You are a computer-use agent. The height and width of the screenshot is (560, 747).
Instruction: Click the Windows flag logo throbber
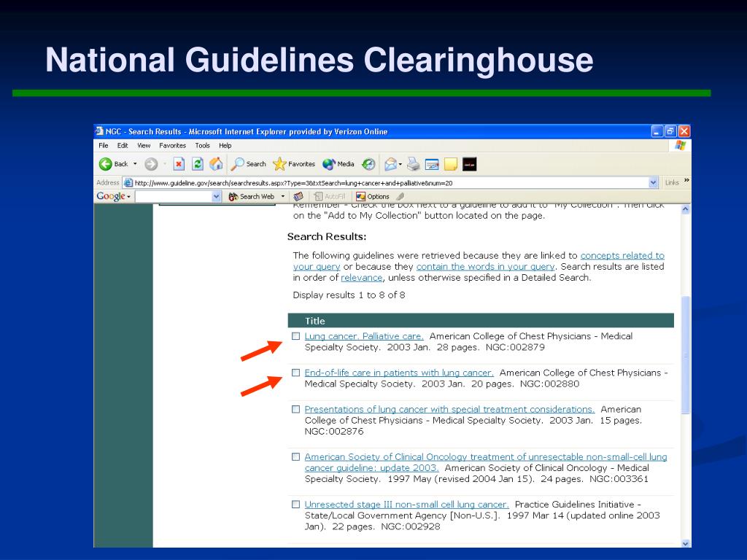point(680,145)
